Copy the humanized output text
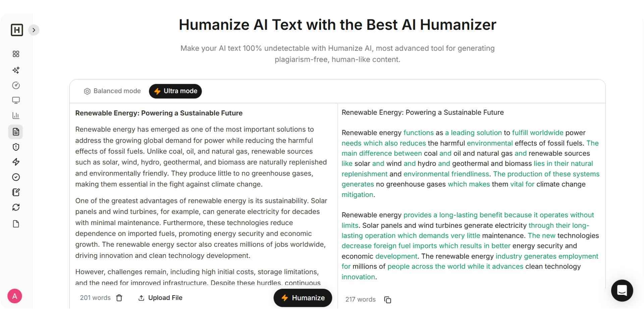The width and height of the screenshot is (644, 322). point(388,300)
